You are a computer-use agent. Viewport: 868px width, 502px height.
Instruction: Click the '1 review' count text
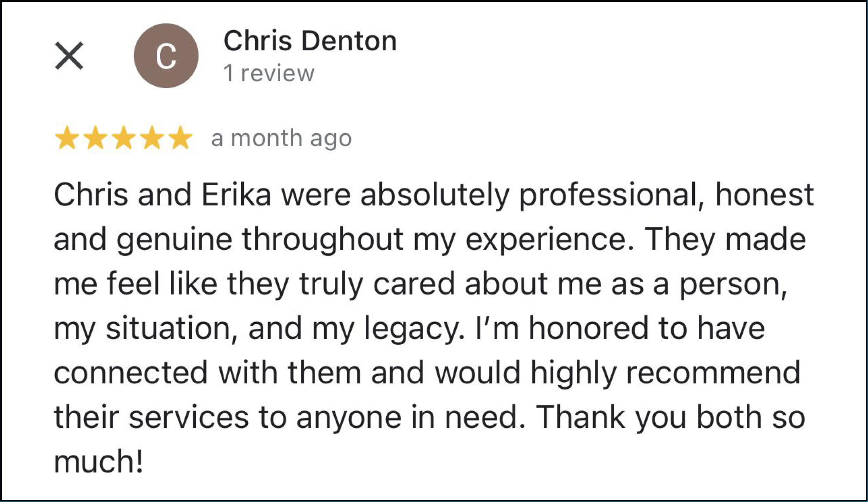(269, 73)
